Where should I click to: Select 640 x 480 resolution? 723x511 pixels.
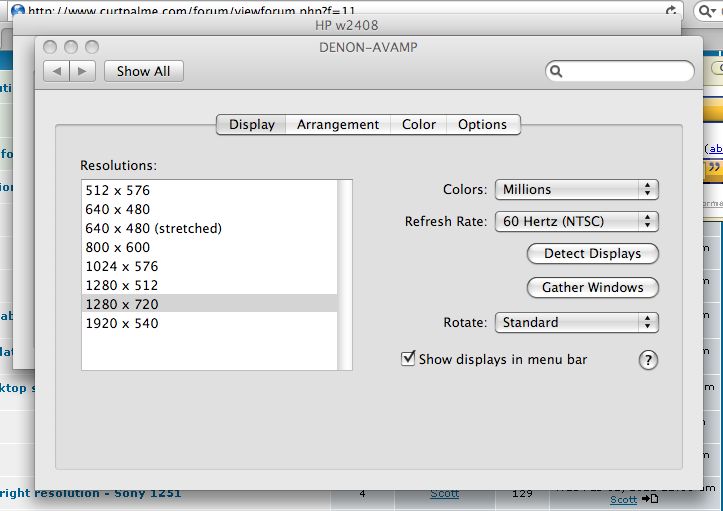[x=209, y=209]
